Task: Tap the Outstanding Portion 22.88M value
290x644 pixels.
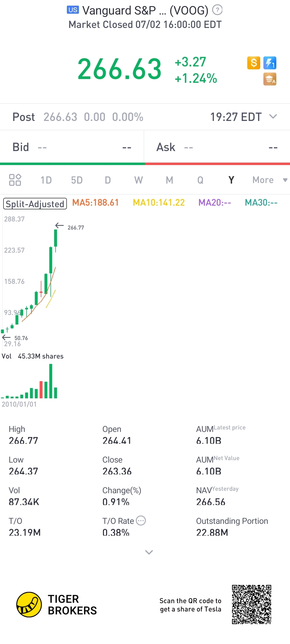Action: tap(212, 532)
